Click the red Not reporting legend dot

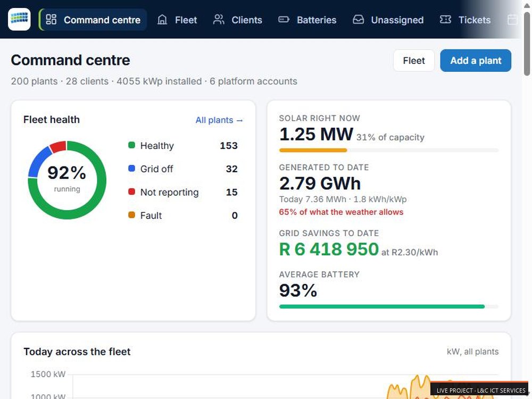coord(131,192)
